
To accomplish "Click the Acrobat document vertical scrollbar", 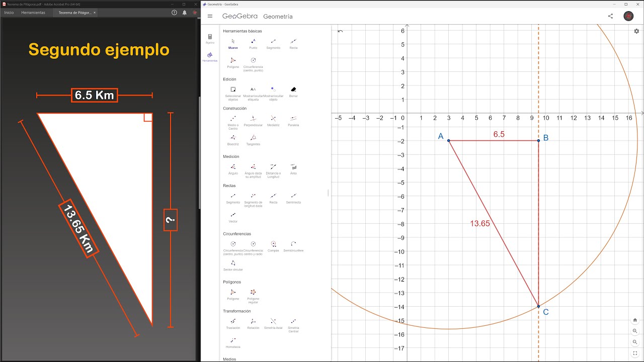I will point(199,152).
